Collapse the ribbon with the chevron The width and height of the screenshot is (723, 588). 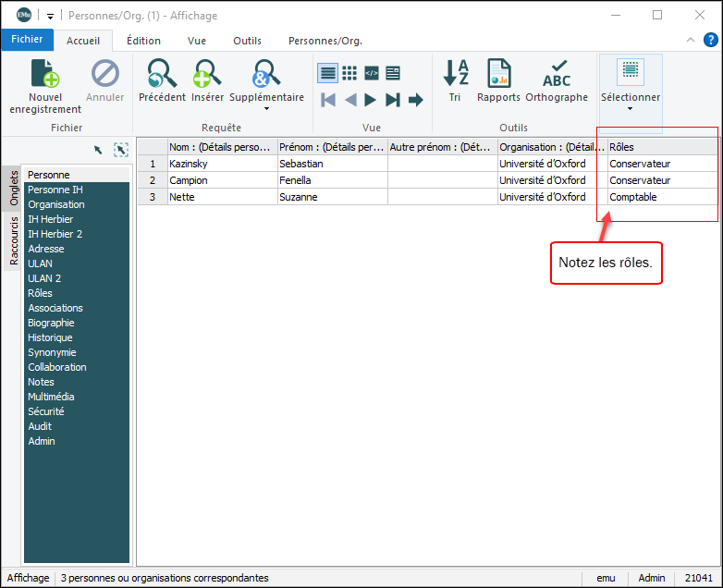pyautogui.click(x=690, y=41)
